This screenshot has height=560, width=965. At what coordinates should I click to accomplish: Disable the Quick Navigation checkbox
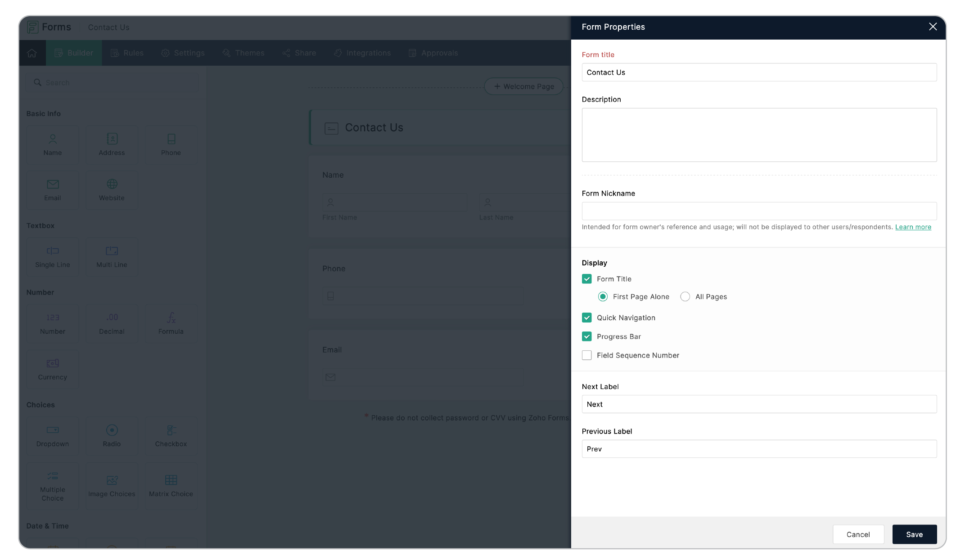pos(586,318)
